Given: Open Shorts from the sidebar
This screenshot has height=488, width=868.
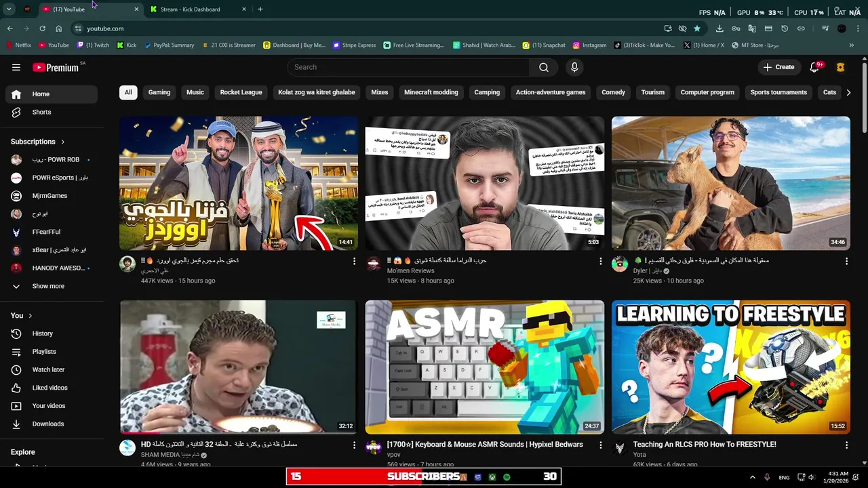Looking at the screenshot, I should [x=52, y=112].
